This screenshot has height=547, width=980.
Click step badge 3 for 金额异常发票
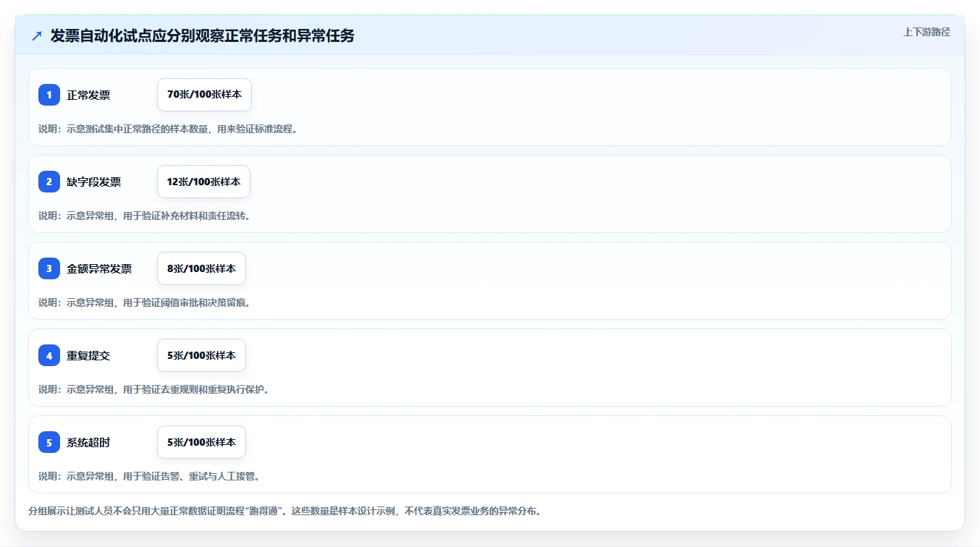pos(49,268)
